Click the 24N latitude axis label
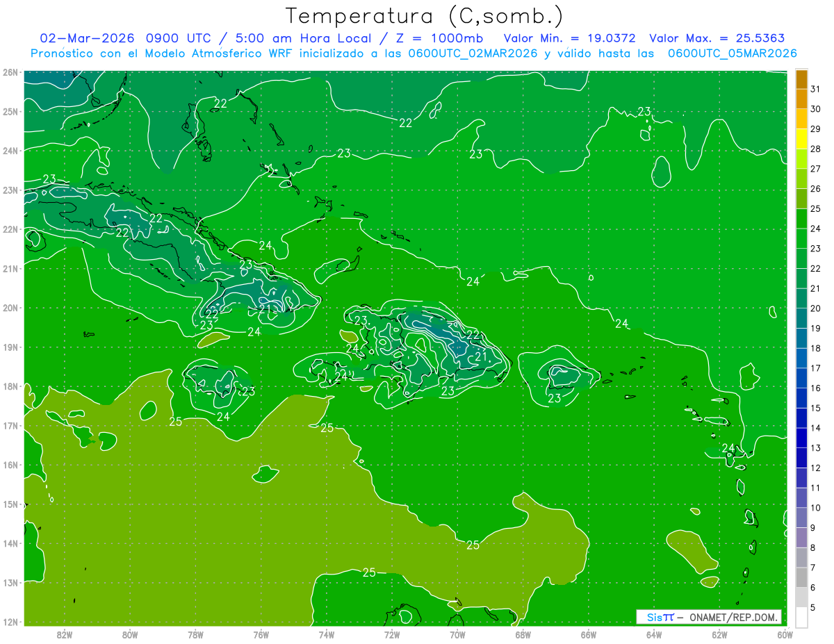 point(10,151)
